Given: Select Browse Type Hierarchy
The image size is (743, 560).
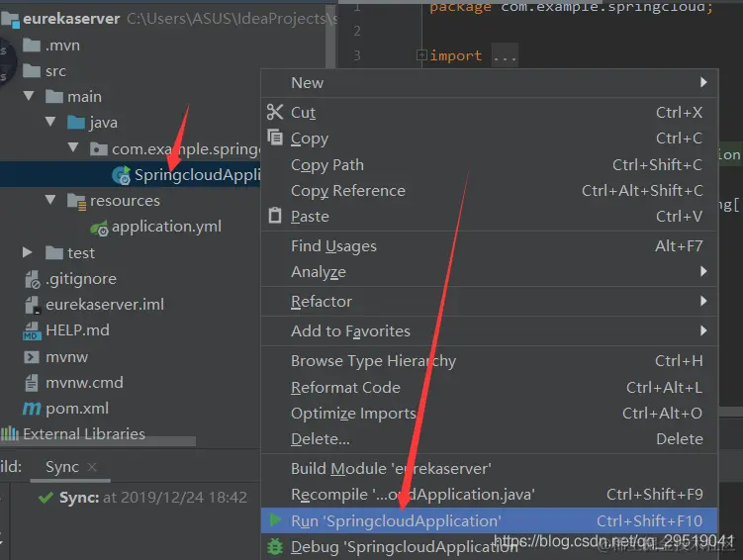Looking at the screenshot, I should [490, 361].
